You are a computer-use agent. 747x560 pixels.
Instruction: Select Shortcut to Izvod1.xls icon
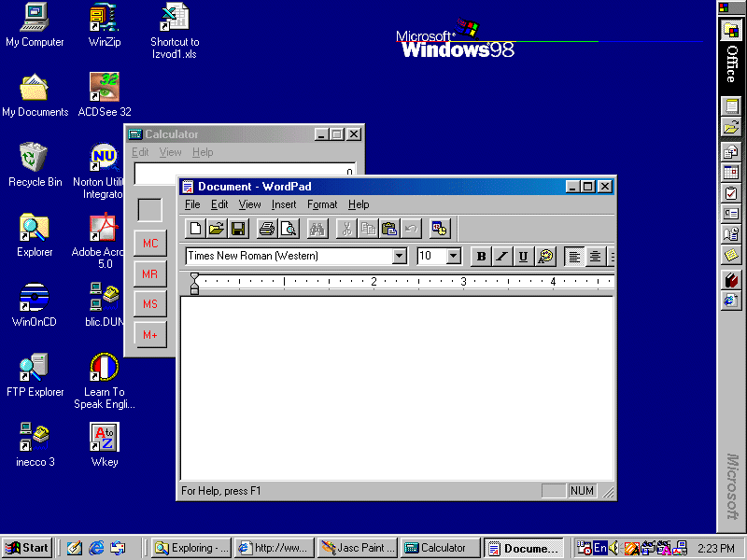click(x=175, y=31)
